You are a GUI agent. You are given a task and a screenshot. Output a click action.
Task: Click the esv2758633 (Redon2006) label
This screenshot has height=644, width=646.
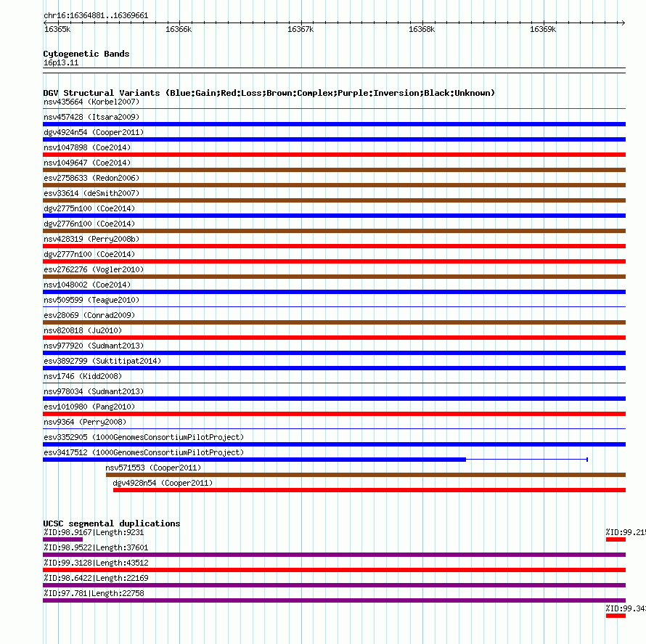pyautogui.click(x=91, y=178)
